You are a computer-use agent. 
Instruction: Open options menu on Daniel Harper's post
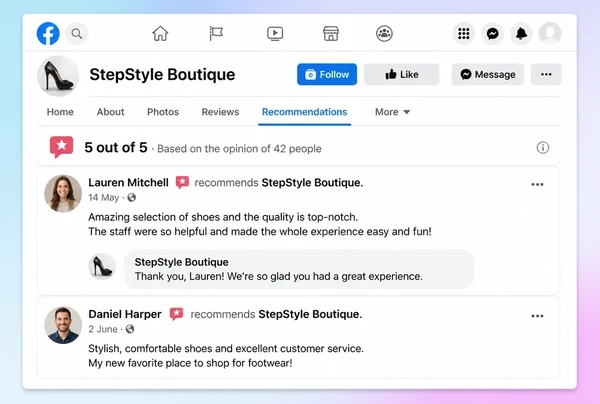click(537, 316)
